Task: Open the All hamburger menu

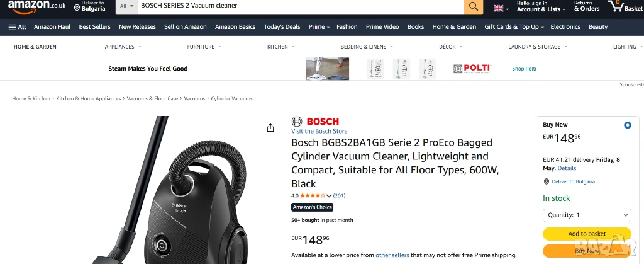Action: [17, 27]
